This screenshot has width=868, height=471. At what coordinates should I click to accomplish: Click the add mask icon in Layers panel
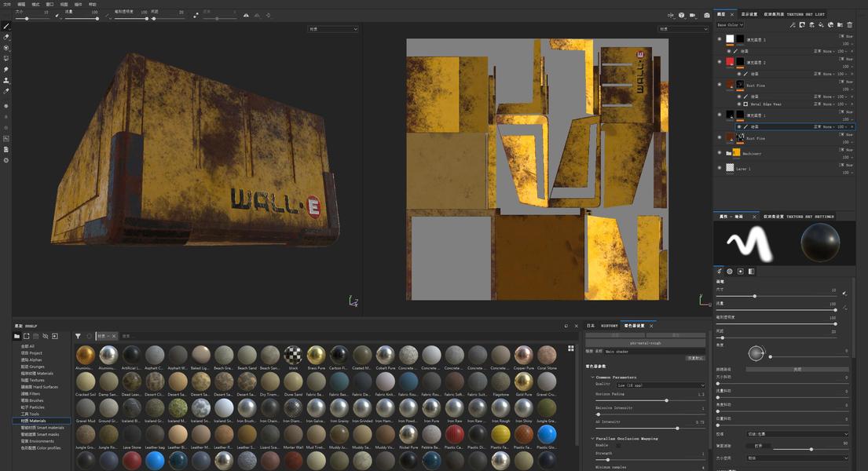[802, 25]
